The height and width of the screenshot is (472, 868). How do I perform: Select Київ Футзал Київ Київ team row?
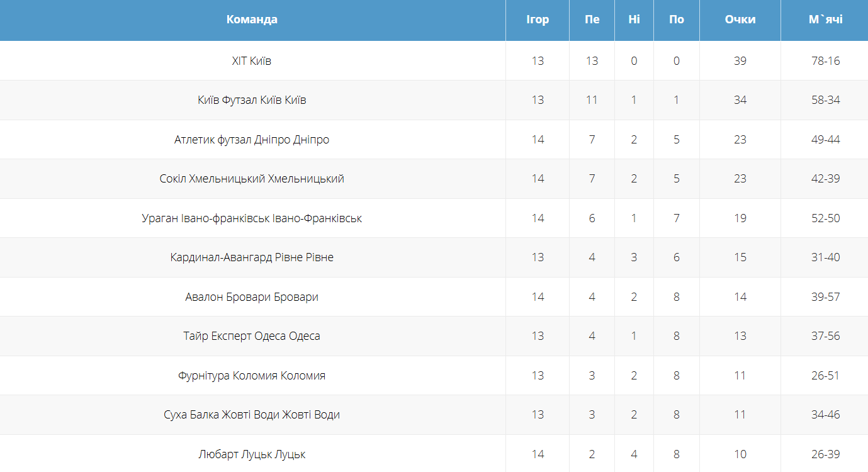point(252,100)
